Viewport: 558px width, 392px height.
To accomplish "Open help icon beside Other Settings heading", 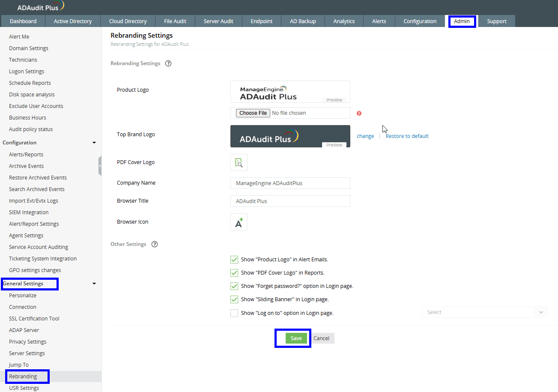I will pos(155,244).
